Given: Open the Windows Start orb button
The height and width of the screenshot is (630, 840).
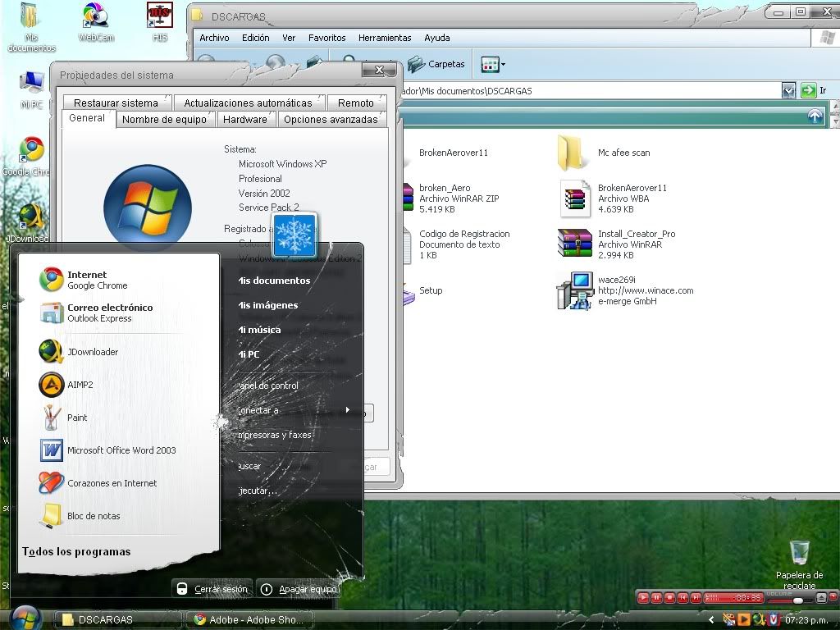Looking at the screenshot, I should [x=25, y=619].
